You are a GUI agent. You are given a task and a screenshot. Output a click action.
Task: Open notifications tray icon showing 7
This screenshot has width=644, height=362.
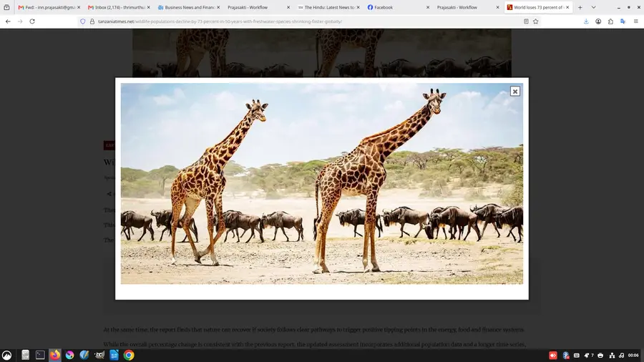(x=589, y=356)
